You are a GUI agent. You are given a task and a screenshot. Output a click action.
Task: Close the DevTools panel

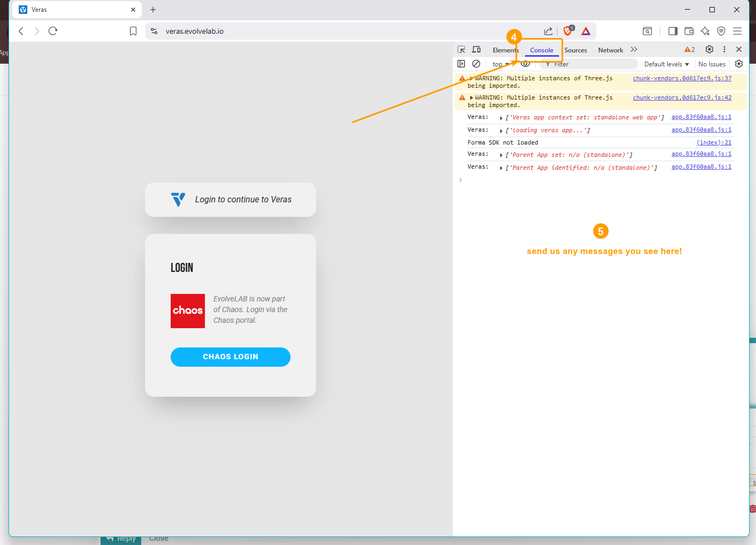pos(739,49)
